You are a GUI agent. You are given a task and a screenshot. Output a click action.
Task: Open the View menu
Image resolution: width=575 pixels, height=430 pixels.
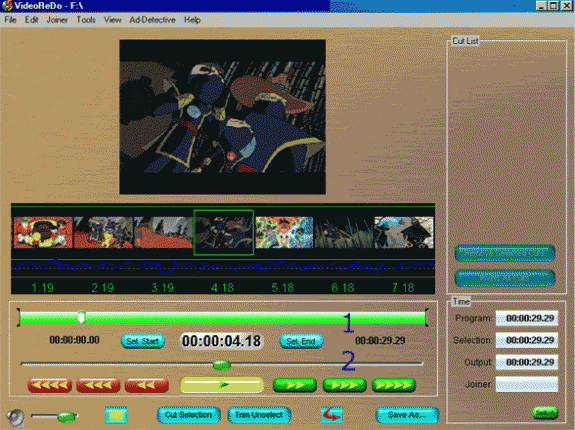tap(112, 20)
